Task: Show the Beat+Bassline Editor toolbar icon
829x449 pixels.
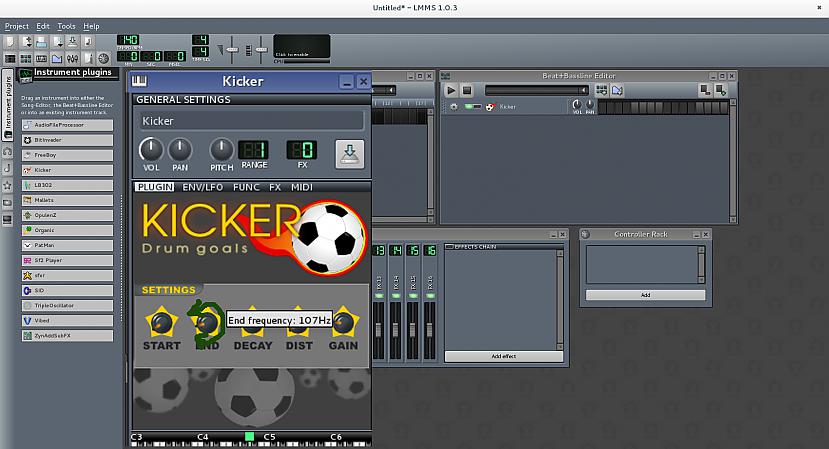Action: (x=26, y=58)
